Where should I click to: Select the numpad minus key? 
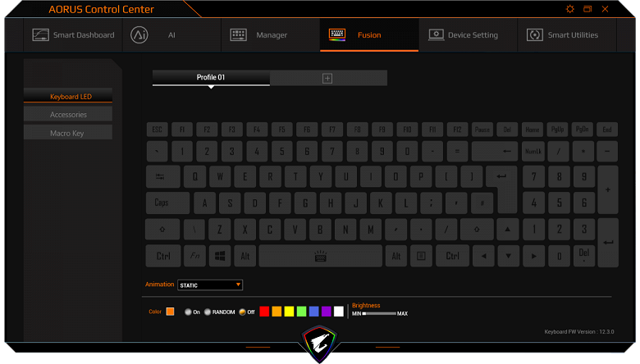pos(607,151)
